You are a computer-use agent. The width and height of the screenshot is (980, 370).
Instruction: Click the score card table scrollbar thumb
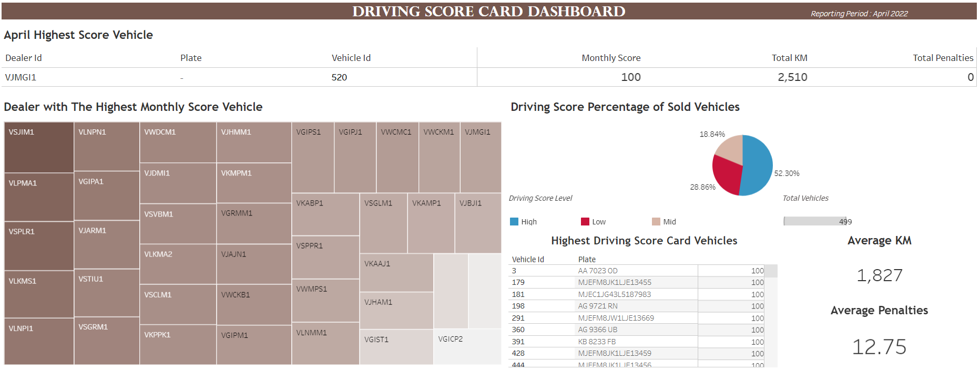pyautogui.click(x=771, y=271)
